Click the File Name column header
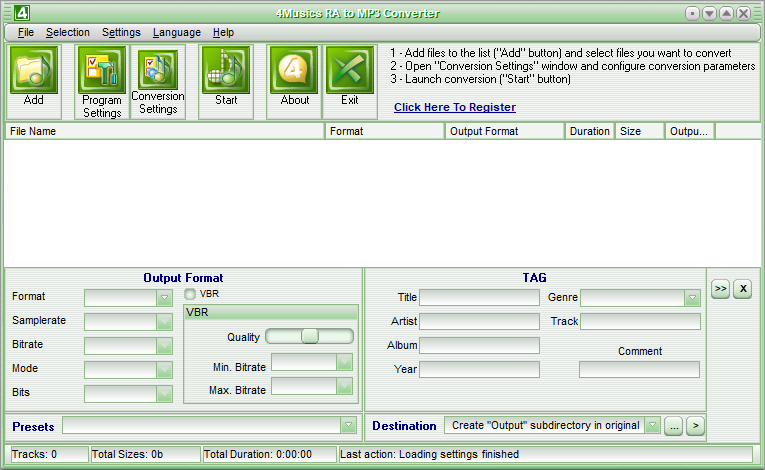This screenshot has height=470, width=765. pyautogui.click(x=165, y=131)
